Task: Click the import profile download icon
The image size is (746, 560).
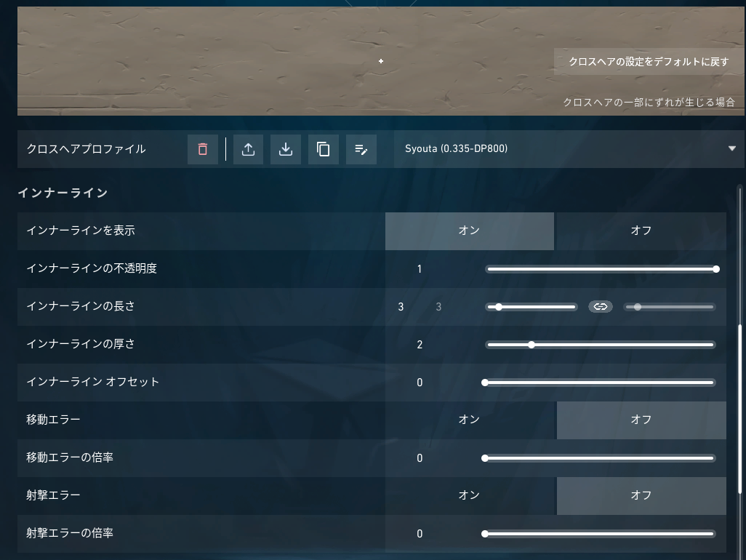Action: (x=286, y=149)
